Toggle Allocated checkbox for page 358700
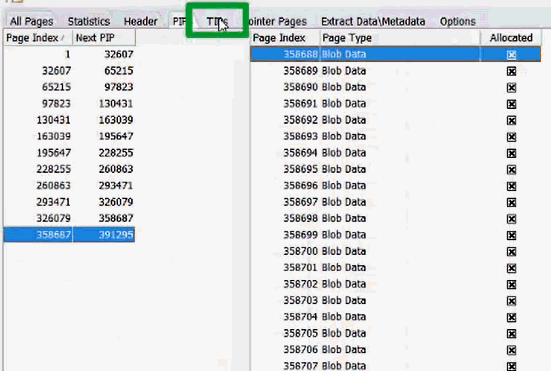 [x=511, y=252]
